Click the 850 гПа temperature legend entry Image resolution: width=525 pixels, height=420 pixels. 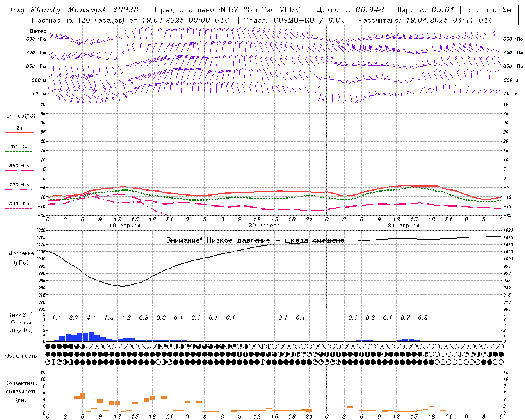[x=19, y=166]
